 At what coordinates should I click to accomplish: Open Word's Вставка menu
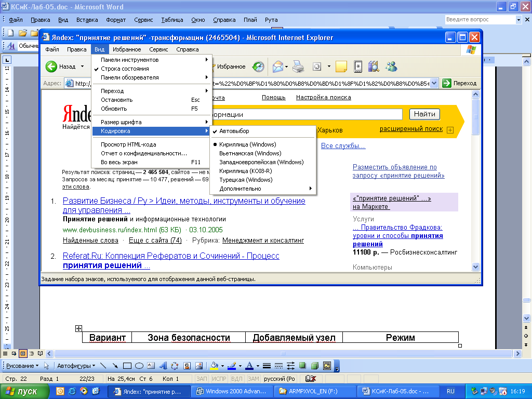87,20
